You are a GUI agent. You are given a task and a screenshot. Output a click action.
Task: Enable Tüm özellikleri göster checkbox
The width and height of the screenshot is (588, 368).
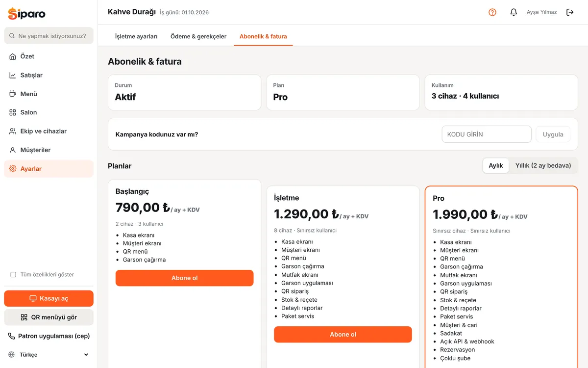[13, 275]
